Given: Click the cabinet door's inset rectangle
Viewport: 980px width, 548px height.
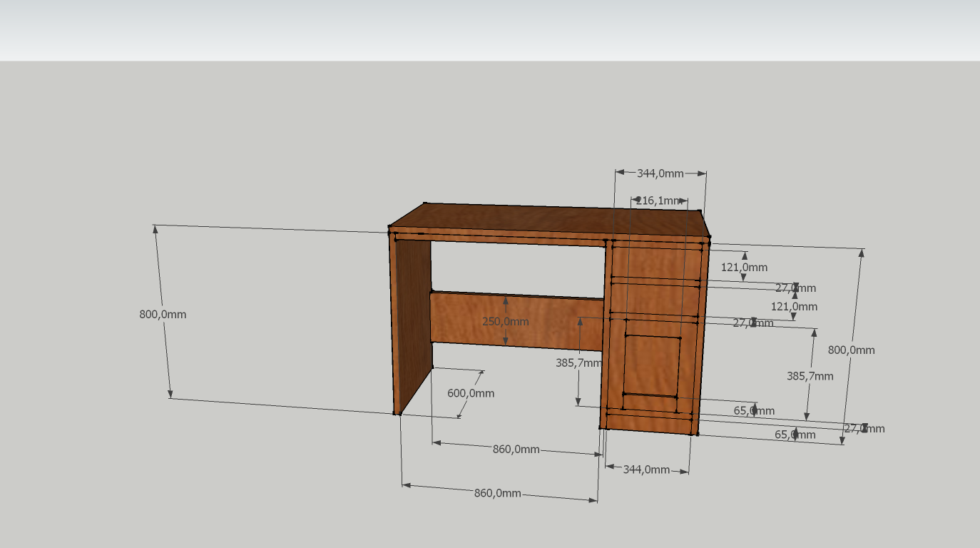Looking at the screenshot, I should [x=650, y=365].
